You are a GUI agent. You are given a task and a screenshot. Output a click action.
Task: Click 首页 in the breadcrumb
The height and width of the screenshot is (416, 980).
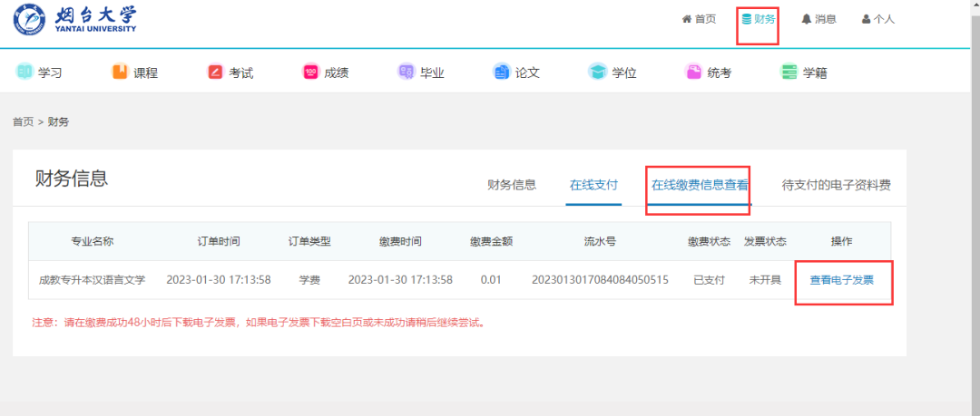pyautogui.click(x=23, y=121)
